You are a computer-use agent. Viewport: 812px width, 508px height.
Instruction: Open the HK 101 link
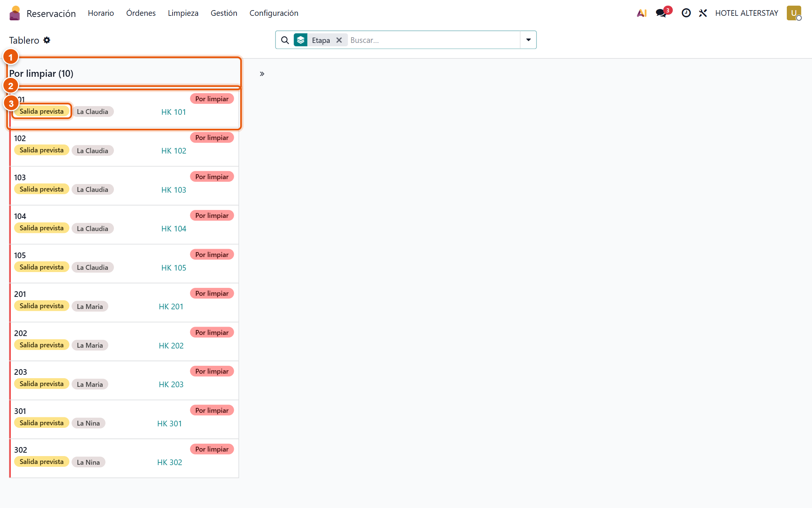(174, 112)
